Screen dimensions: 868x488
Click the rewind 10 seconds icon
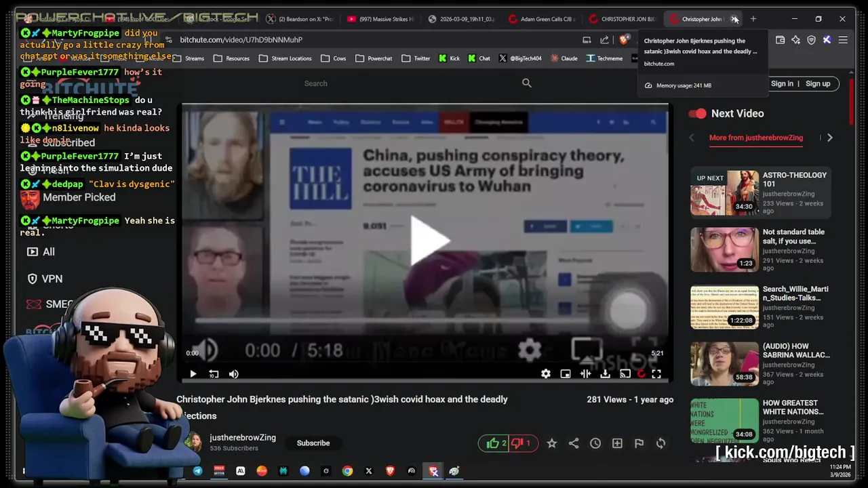click(214, 373)
